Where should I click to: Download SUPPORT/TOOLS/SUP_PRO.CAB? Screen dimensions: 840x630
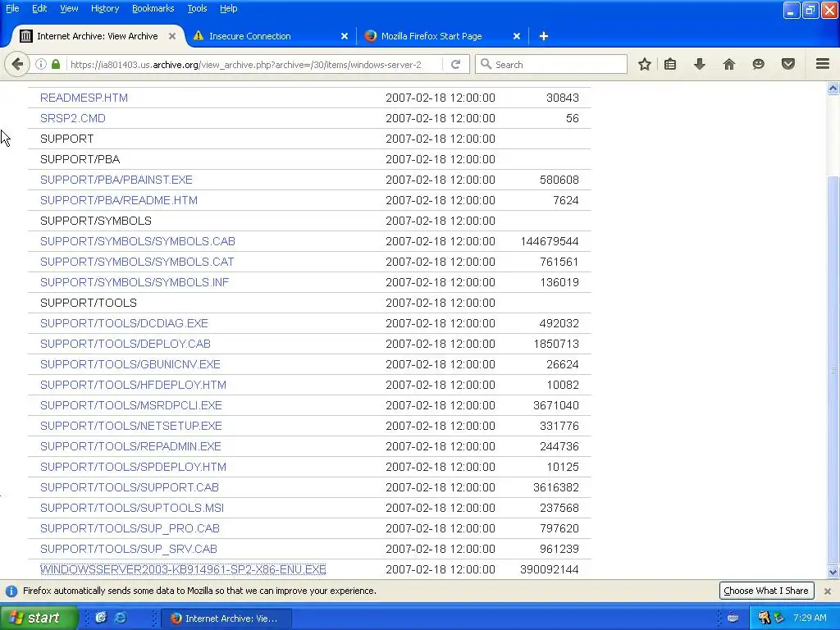[130, 528]
